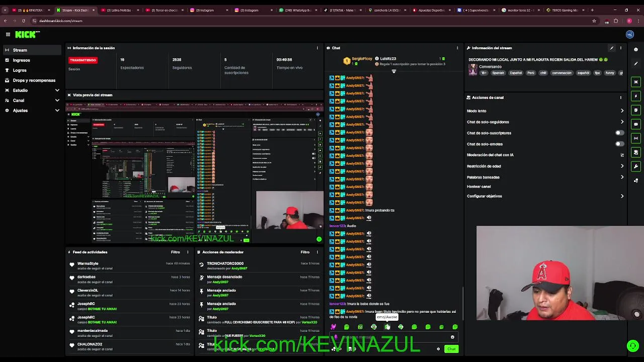The image size is (644, 362).
Task: Click WarmaStyle in activity feed
Action: pos(88,263)
